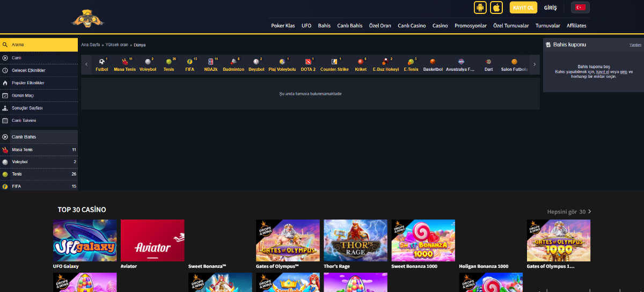Screen dimensions: 644x292
Task: Open the UFO menu item
Action: 306,26
